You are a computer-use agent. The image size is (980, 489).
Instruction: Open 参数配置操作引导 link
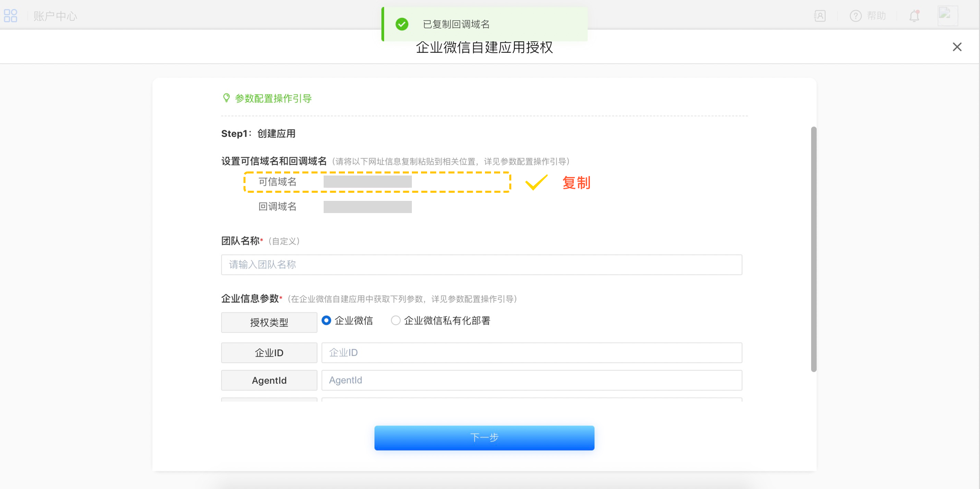(x=273, y=98)
